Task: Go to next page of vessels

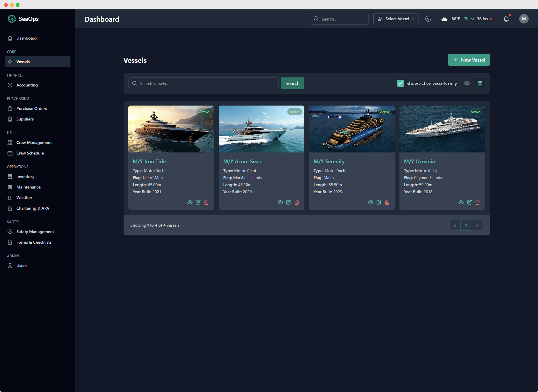Action: click(477, 225)
